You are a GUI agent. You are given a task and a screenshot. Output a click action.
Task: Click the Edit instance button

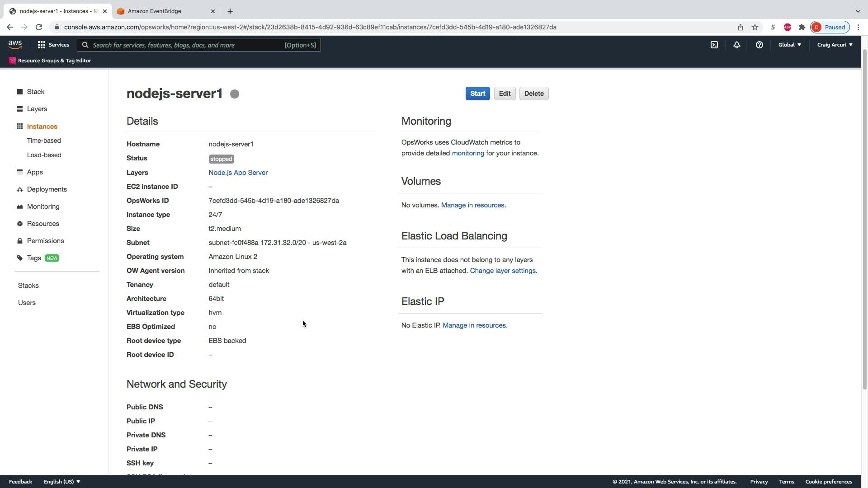pos(505,94)
